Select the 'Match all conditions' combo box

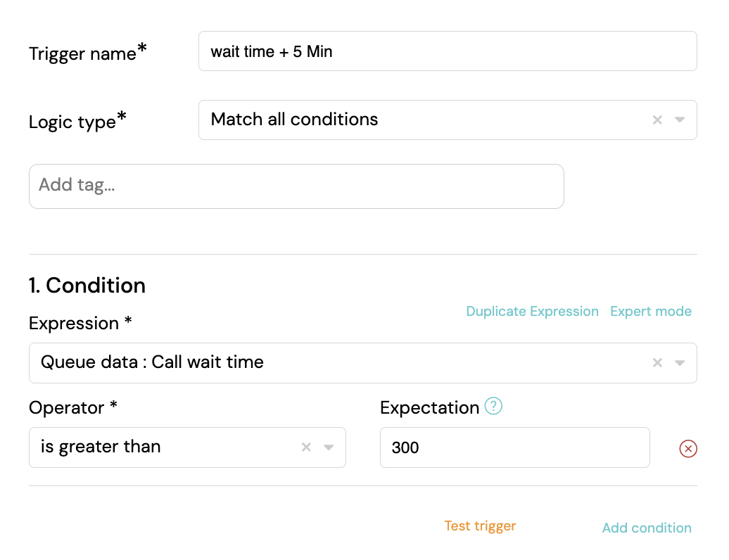(x=448, y=120)
